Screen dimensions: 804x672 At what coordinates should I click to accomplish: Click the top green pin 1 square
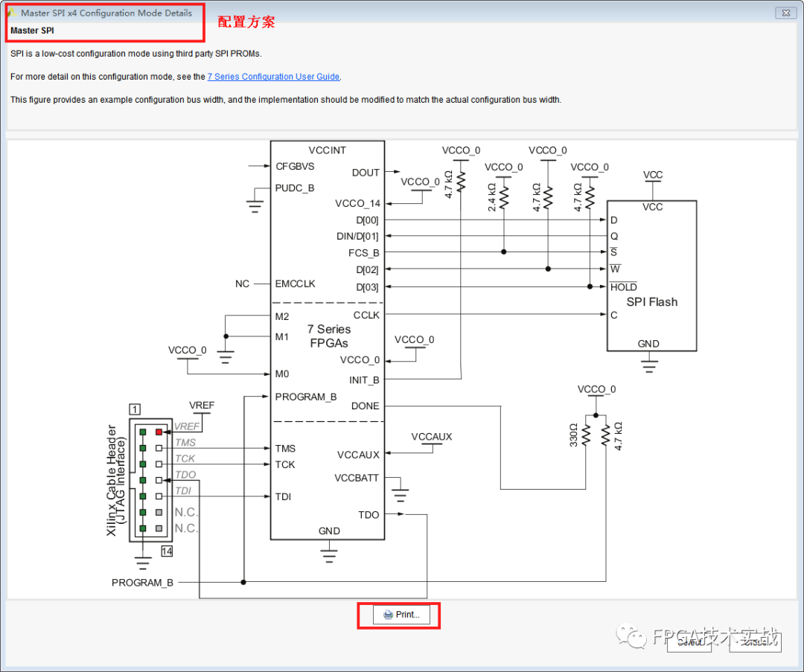pos(143,432)
